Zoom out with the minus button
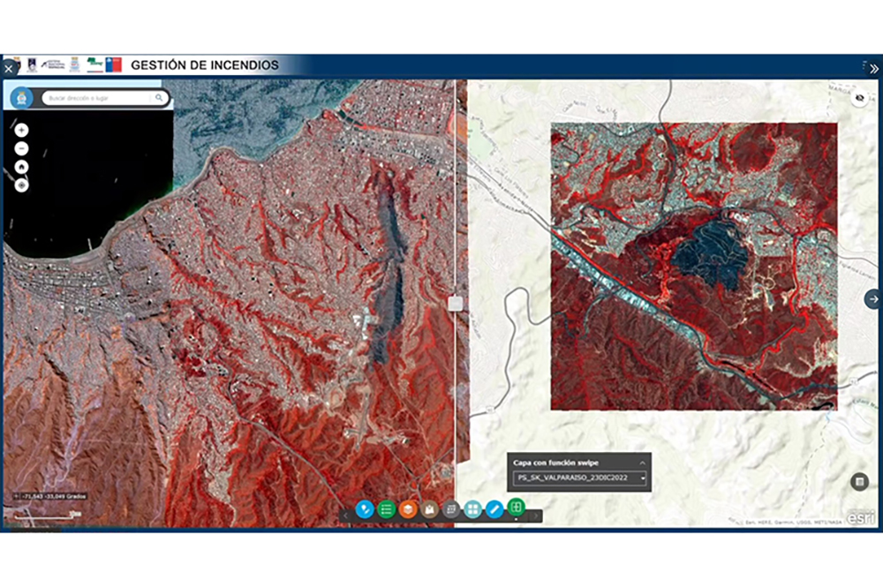Image resolution: width=883 pixels, height=588 pixels. [21, 148]
